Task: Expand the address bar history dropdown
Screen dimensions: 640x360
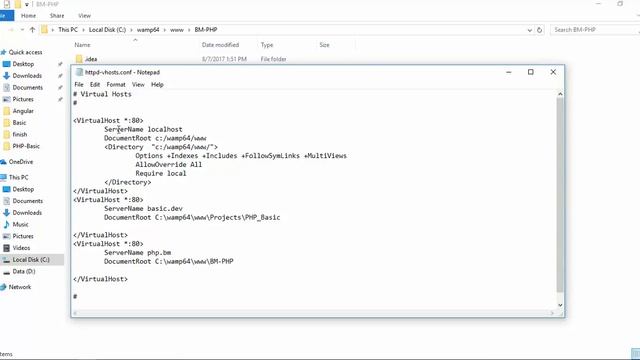Action: coord(529,30)
